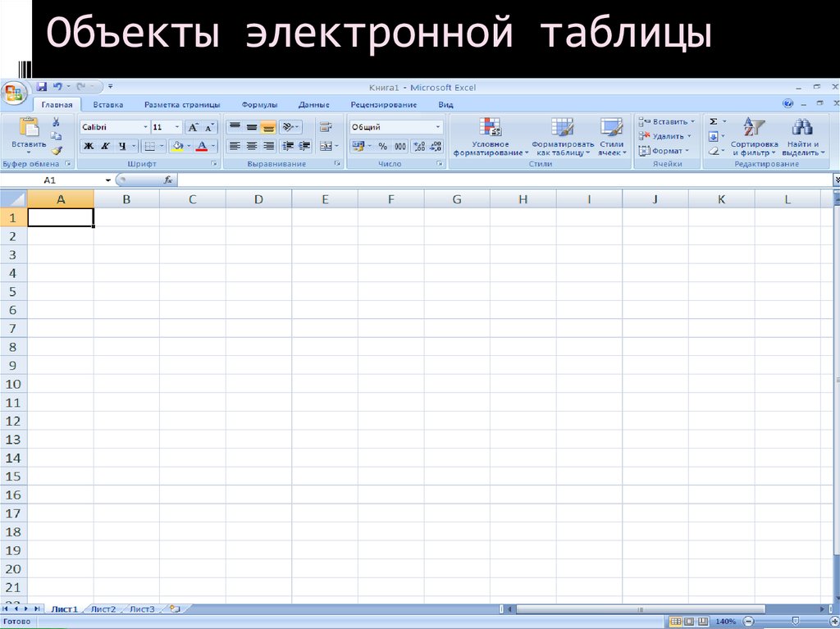
Task: Apply percent style to cell
Action: pos(384,146)
